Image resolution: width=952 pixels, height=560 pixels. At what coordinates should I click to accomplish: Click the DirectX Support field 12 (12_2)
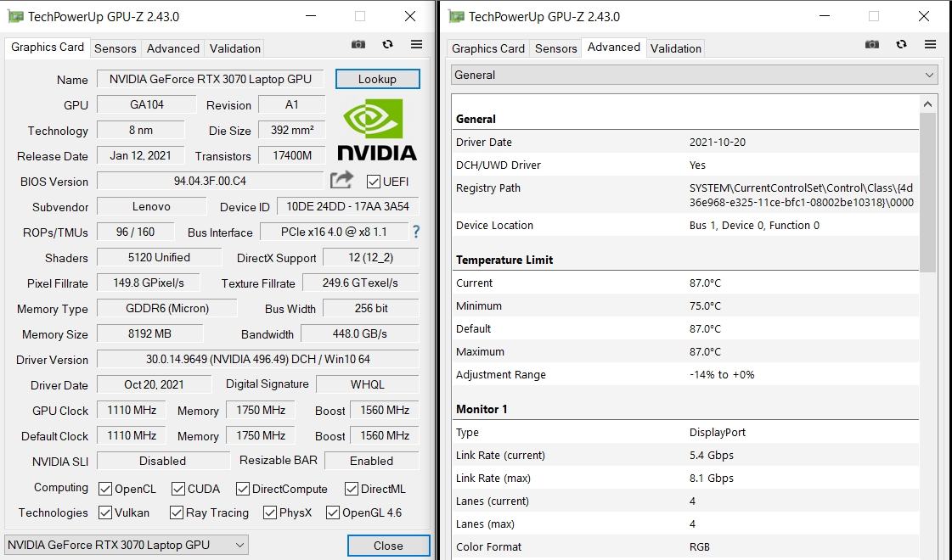click(x=370, y=257)
